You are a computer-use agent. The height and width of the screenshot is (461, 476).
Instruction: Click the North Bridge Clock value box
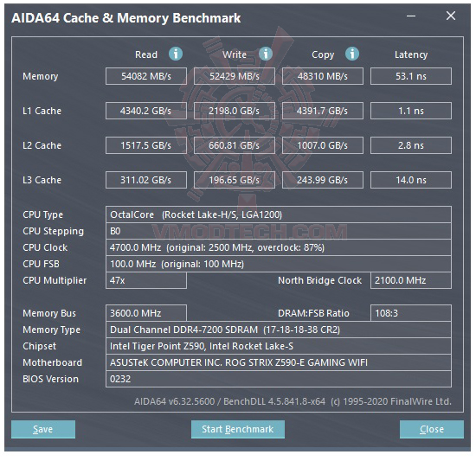(411, 280)
